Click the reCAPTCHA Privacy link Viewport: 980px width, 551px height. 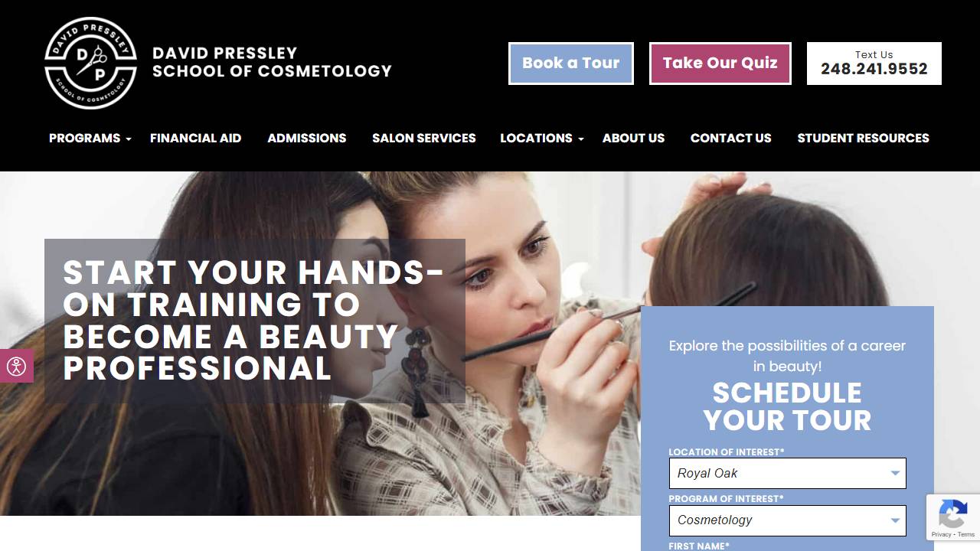pos(941,534)
